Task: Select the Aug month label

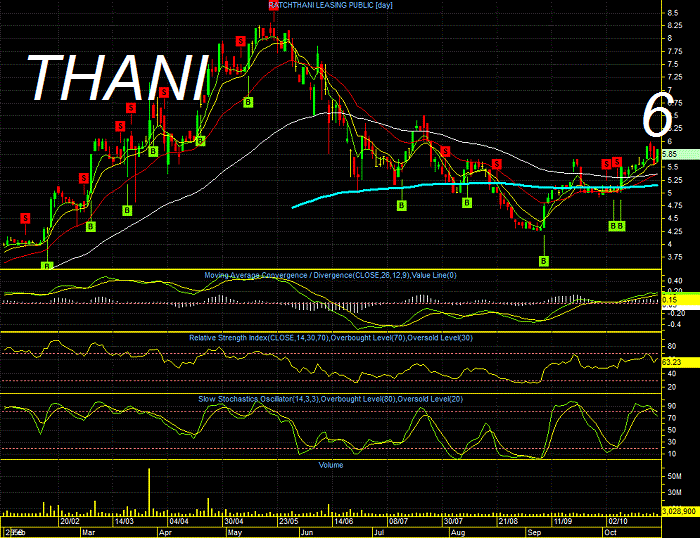Action: point(458,533)
